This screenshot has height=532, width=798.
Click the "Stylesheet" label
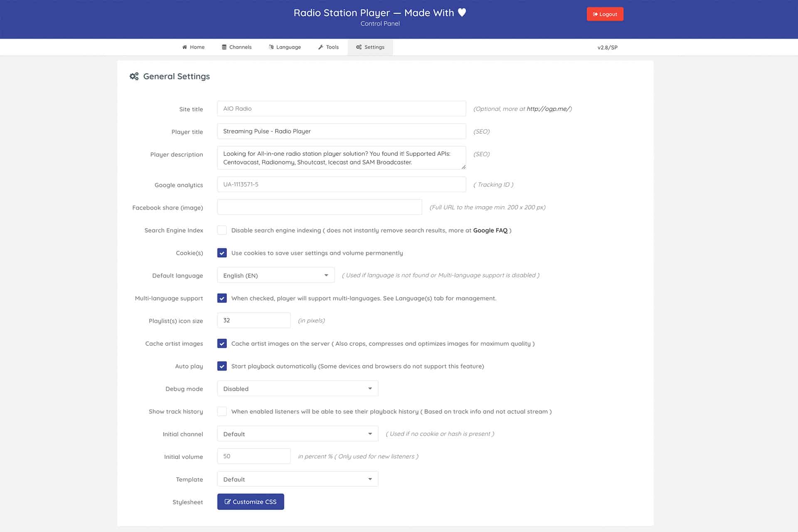(187, 502)
